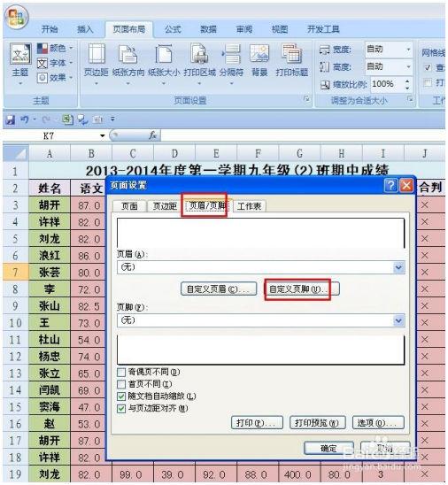Viewport: 448px width, 485px height.
Task: Open the 分隔符 breaks icon
Action: click(231, 61)
